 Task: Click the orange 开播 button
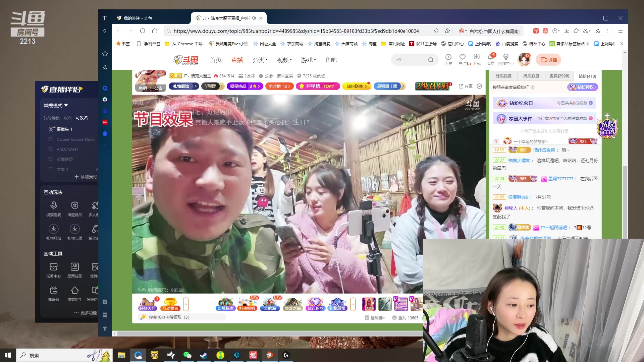tap(549, 59)
